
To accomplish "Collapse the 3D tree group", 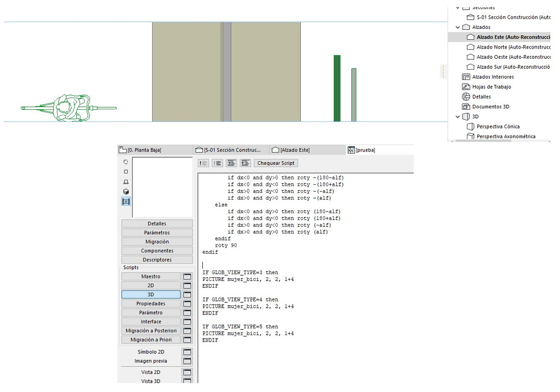I will pyautogui.click(x=458, y=117).
